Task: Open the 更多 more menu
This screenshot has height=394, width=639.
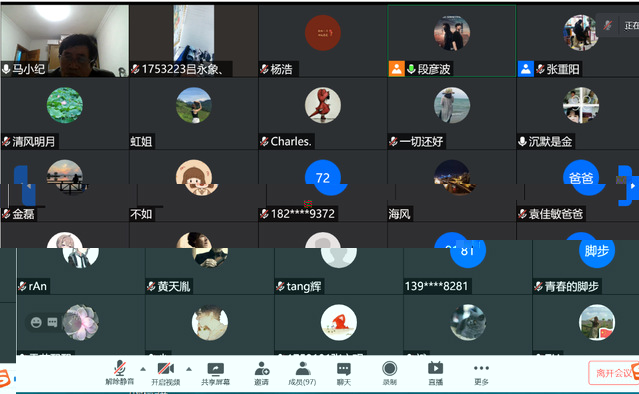Action: (481, 373)
